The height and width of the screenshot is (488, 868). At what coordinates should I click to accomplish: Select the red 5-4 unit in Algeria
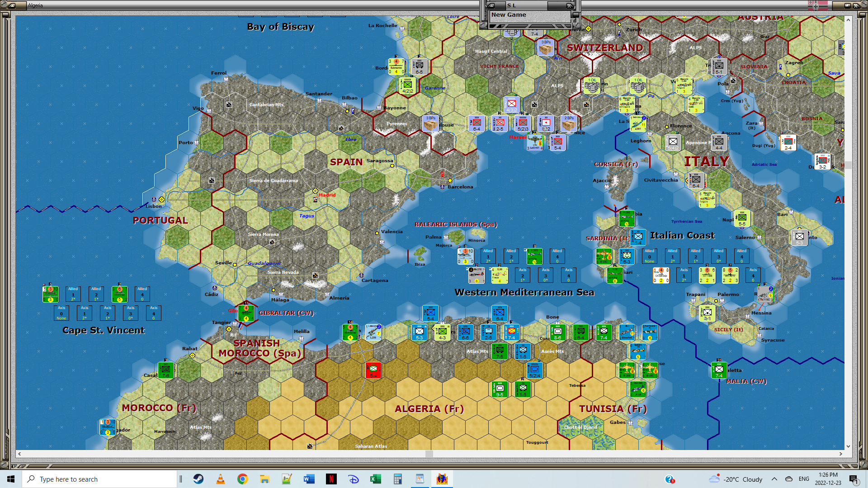373,370
